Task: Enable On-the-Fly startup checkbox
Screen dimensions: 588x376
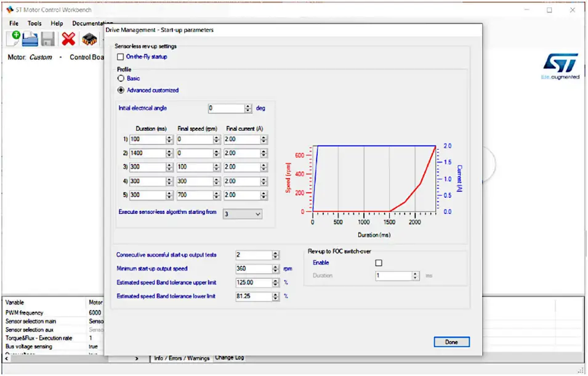Action: [x=120, y=57]
